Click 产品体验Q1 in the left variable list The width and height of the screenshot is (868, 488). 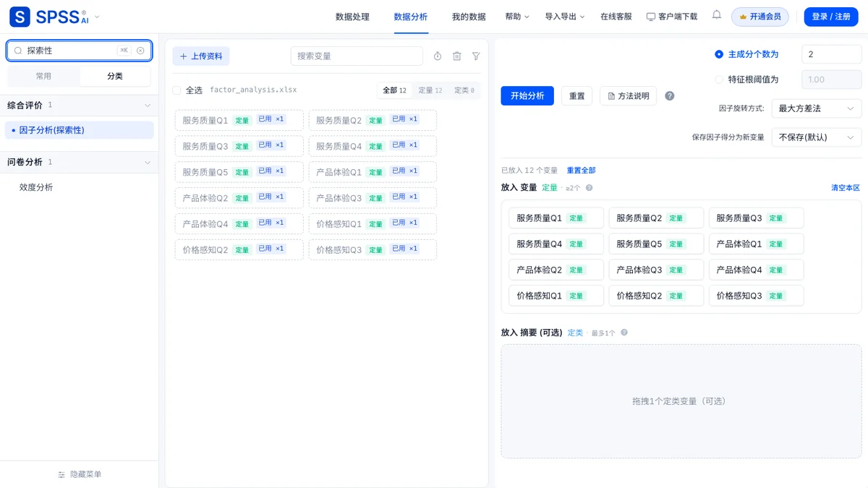(x=373, y=172)
